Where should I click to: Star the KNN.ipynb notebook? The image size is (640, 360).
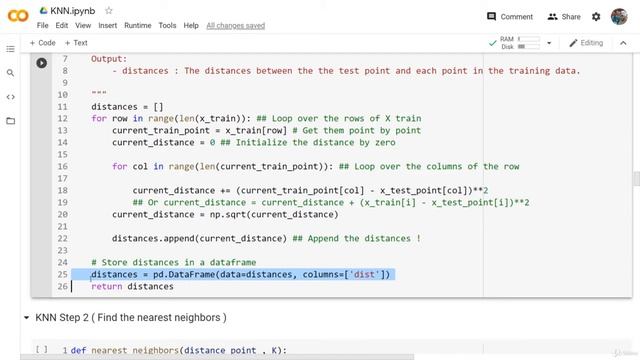point(109,11)
